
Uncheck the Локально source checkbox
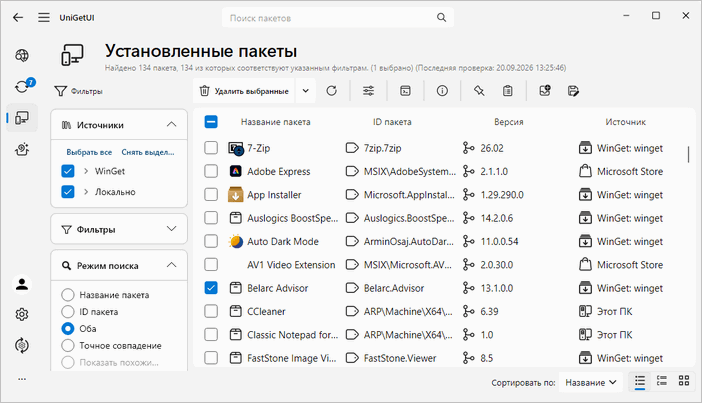(68, 192)
